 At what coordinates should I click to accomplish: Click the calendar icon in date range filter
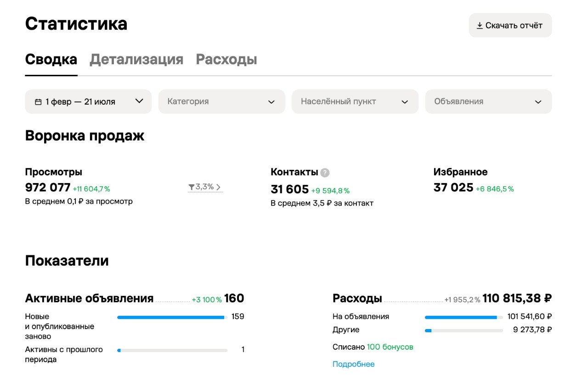click(x=38, y=102)
